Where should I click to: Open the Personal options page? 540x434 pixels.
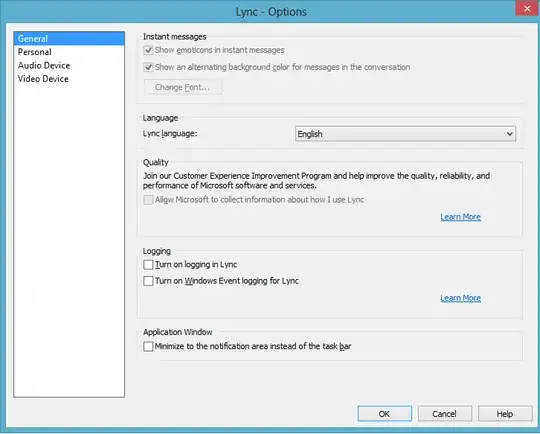pyautogui.click(x=69, y=52)
